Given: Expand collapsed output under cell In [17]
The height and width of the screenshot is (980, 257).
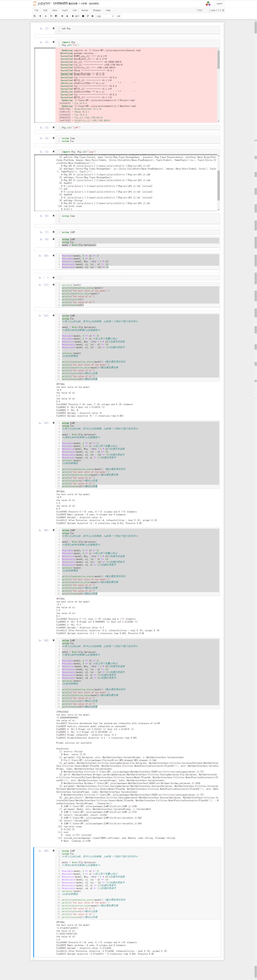Looking at the screenshot, I should pos(127,309).
